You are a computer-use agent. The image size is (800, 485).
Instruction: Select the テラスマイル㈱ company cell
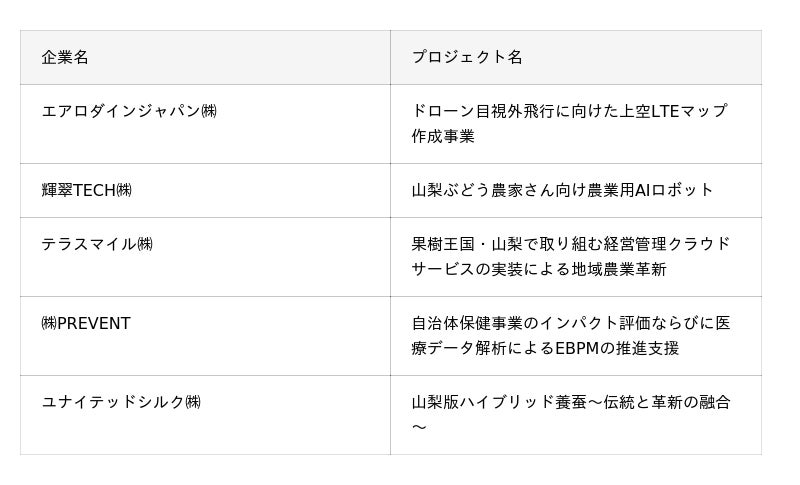pos(97,244)
